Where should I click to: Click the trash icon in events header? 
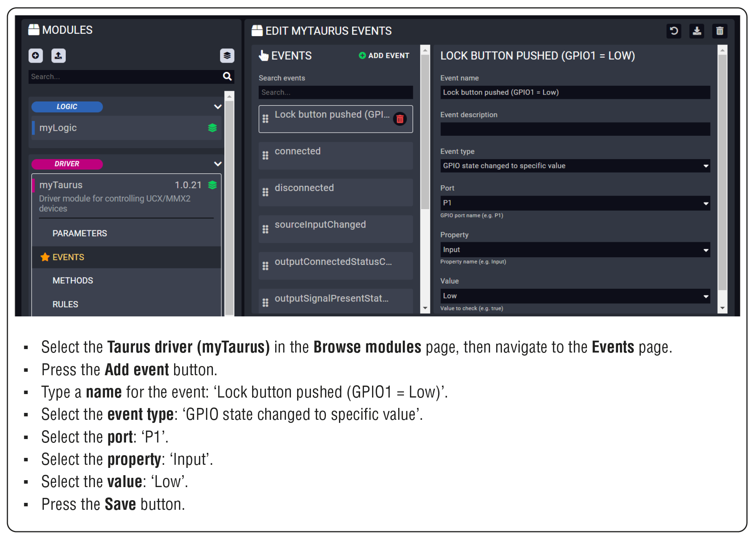[x=719, y=31]
